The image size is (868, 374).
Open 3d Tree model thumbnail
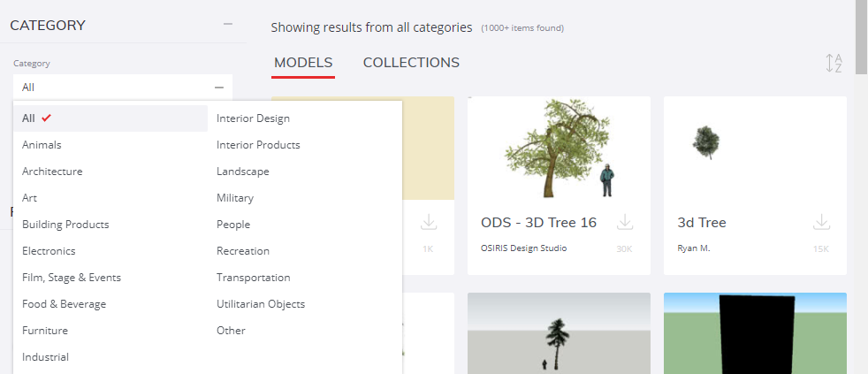pyautogui.click(x=755, y=148)
